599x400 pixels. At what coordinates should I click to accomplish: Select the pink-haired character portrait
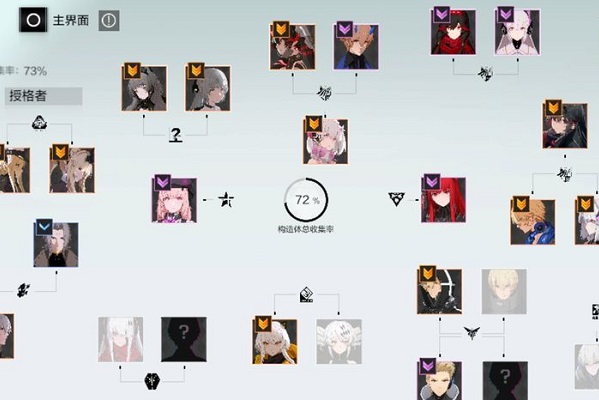point(174,199)
